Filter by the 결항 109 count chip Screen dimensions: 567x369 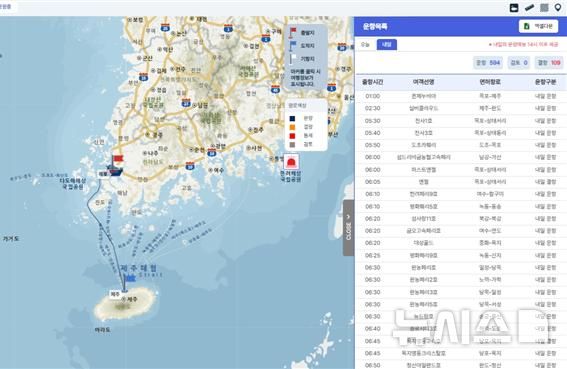pyautogui.click(x=549, y=63)
